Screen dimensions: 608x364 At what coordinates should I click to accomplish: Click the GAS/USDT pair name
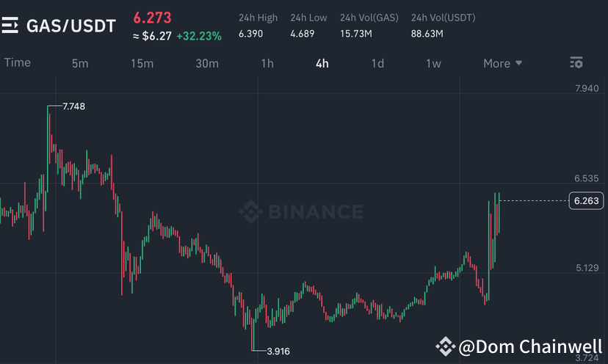(71, 26)
